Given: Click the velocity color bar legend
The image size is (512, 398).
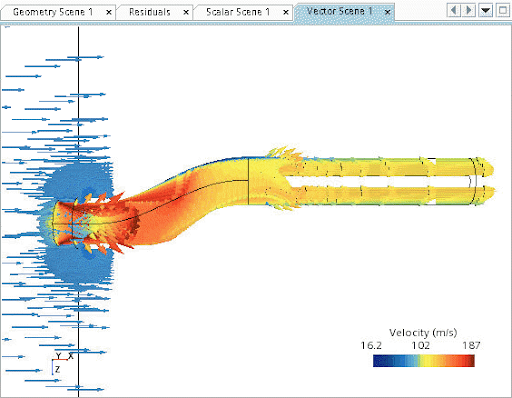Looking at the screenshot, I should 424,361.
